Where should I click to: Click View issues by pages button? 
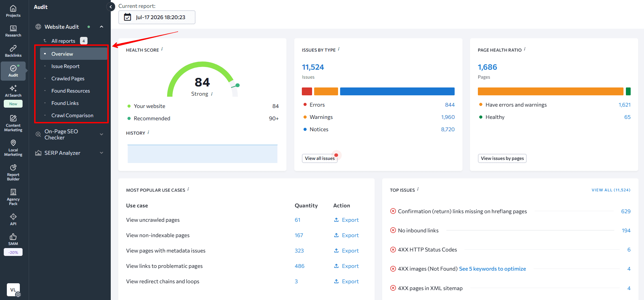click(502, 158)
